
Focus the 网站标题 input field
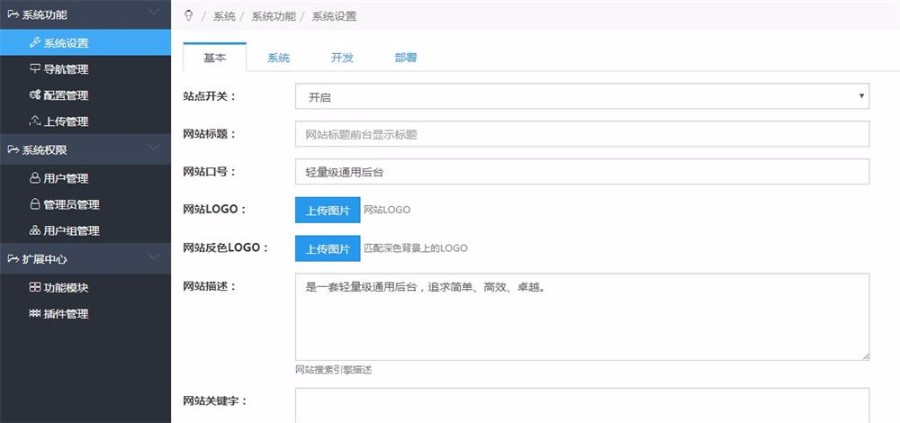point(582,134)
